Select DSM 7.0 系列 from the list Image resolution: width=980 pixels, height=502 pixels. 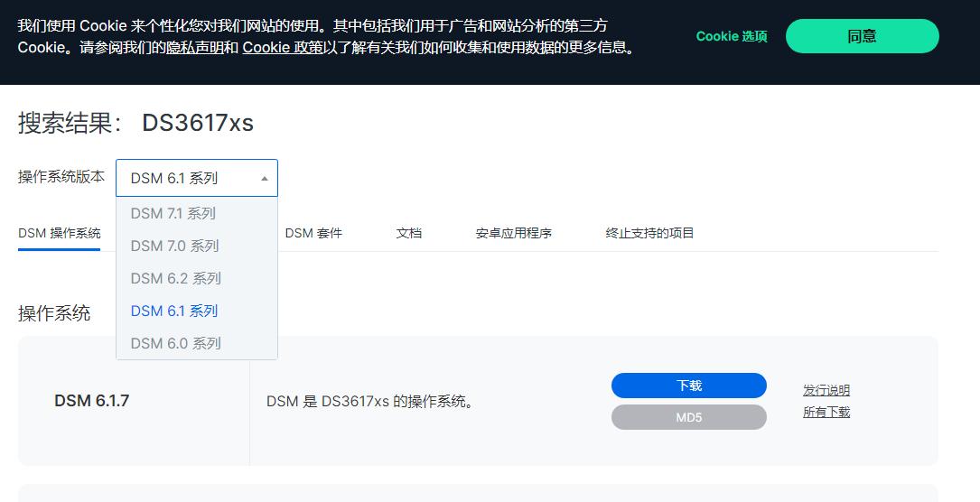pyautogui.click(x=196, y=246)
